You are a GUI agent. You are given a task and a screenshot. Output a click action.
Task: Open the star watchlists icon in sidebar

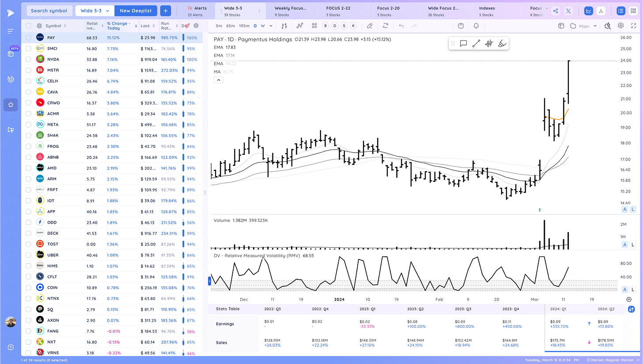pos(11,105)
